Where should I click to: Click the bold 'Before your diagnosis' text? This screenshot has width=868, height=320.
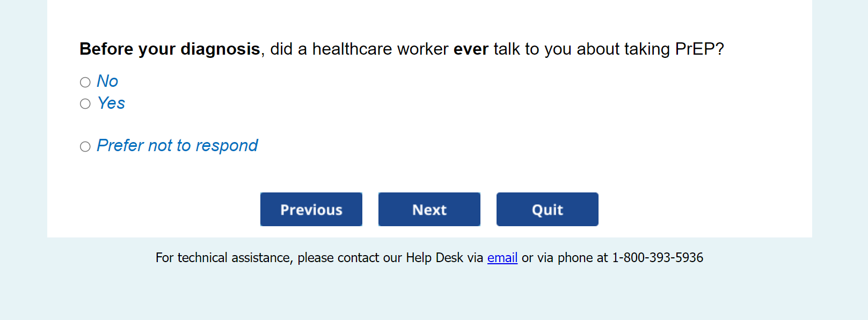tap(170, 49)
